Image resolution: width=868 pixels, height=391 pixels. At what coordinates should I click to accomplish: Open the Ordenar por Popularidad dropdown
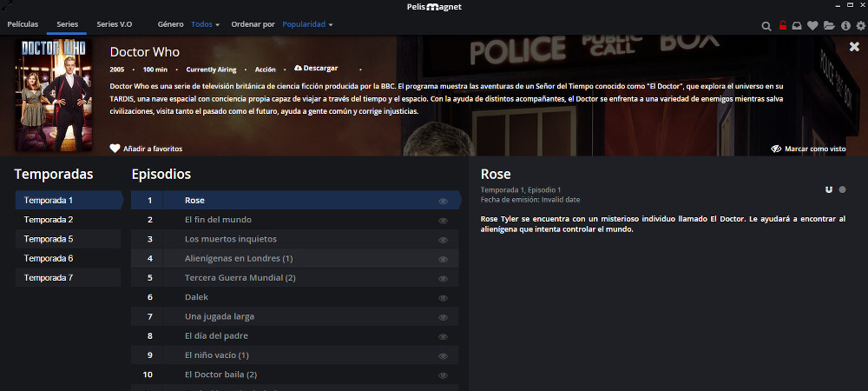tap(307, 24)
